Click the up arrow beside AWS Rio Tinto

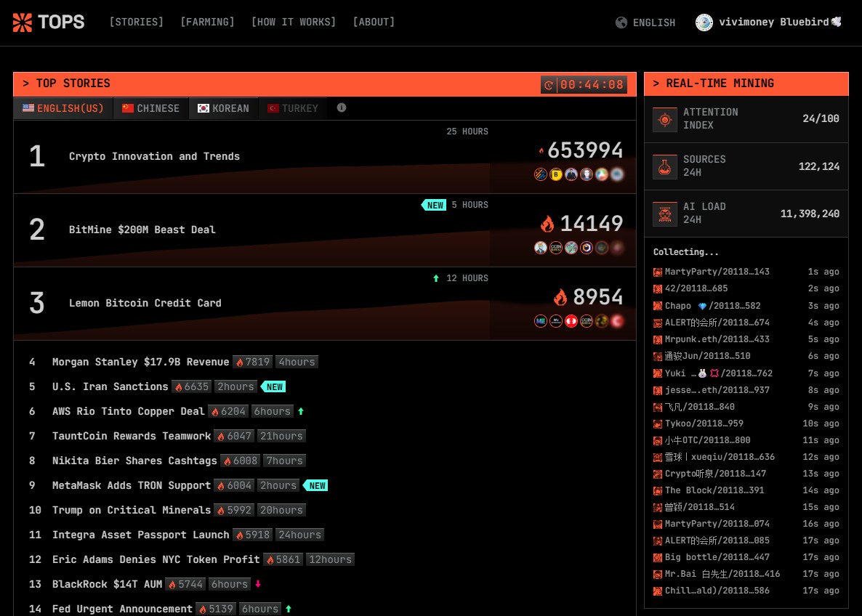(301, 411)
